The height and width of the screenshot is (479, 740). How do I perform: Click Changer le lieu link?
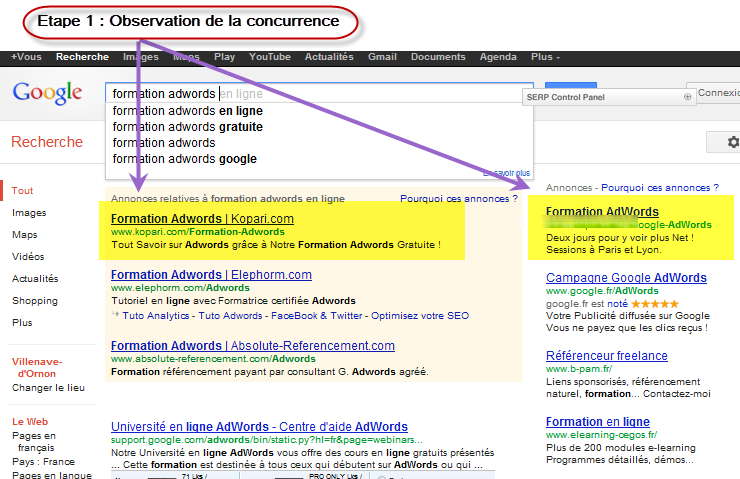(x=48, y=387)
